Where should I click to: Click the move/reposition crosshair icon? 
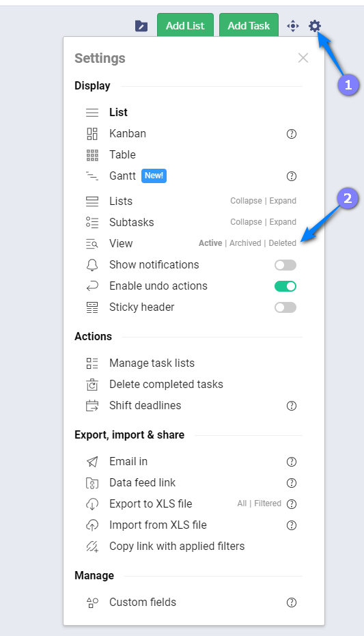(x=293, y=27)
